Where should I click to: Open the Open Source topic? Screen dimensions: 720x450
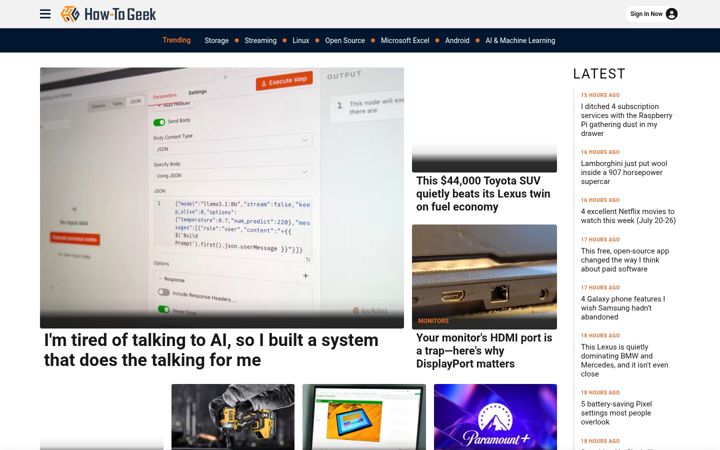click(x=345, y=40)
